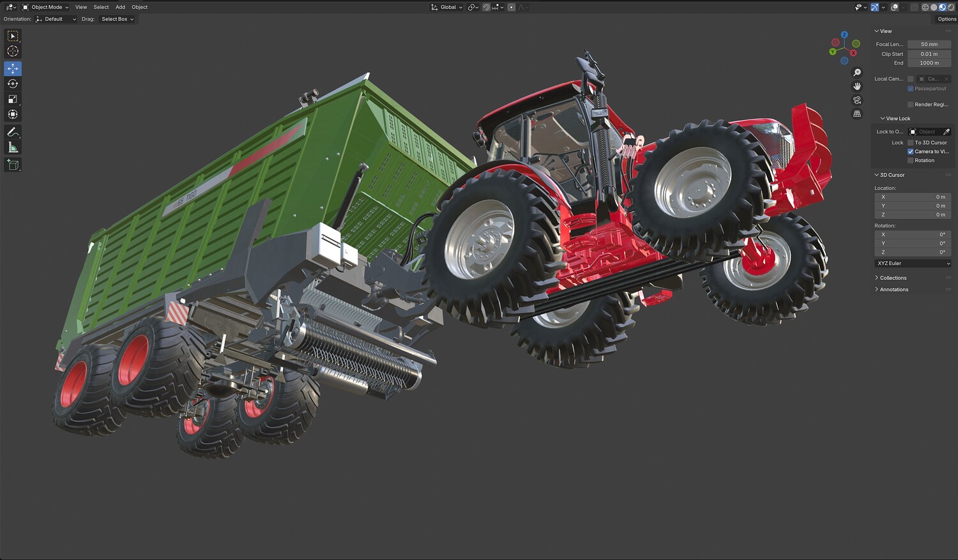Screen dimensions: 958x560
Task: Open the Add menu
Action: 120,7
